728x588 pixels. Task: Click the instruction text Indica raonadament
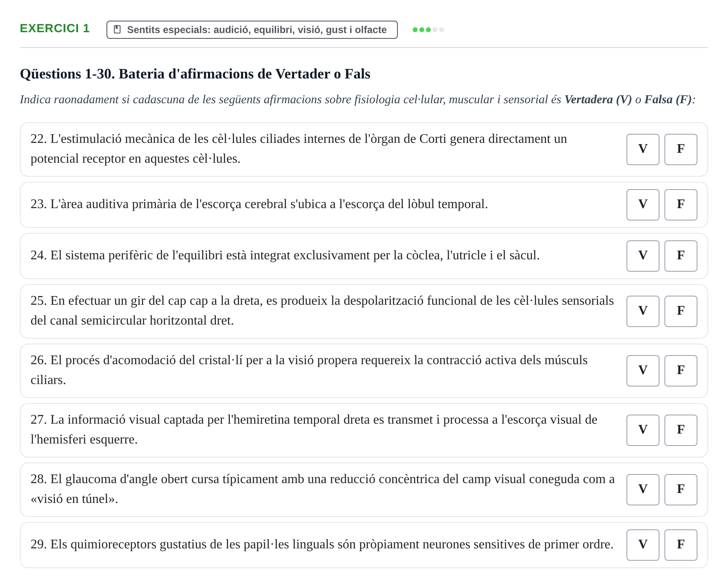[x=358, y=100]
